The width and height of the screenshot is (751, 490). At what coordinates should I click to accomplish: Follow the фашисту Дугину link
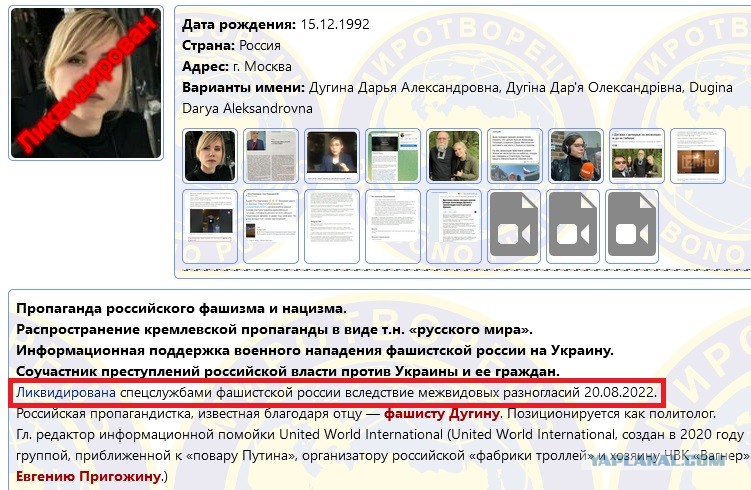pyautogui.click(x=442, y=413)
